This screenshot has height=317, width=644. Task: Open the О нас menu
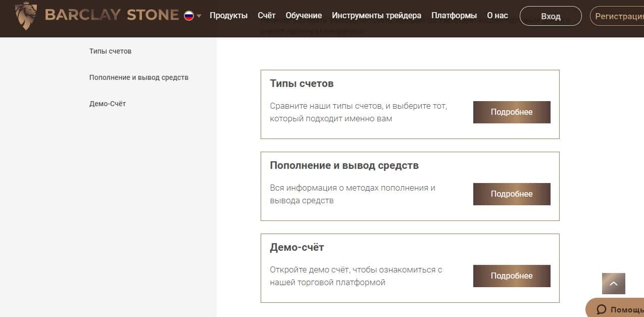(498, 16)
